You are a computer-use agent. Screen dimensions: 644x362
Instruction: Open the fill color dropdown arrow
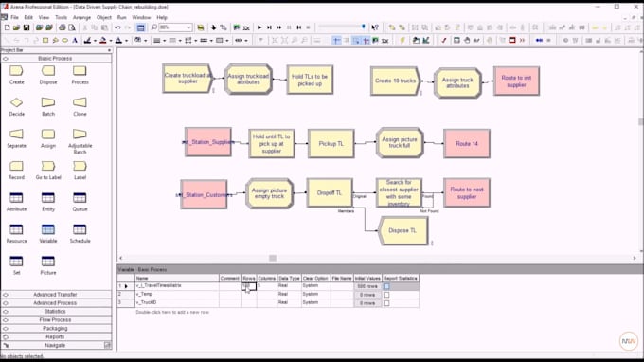click(111, 40)
